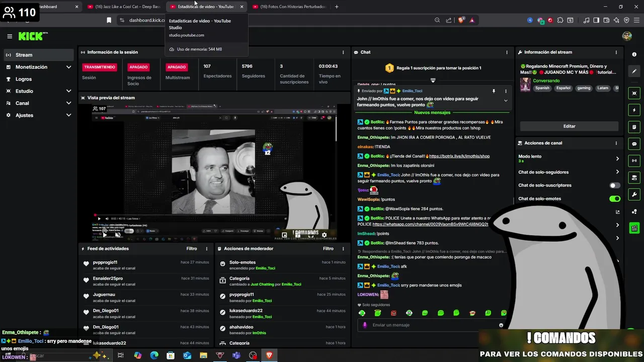Click the pvpprogio11 follow activity entry
The width and height of the screenshot is (644, 362).
(x=145, y=265)
